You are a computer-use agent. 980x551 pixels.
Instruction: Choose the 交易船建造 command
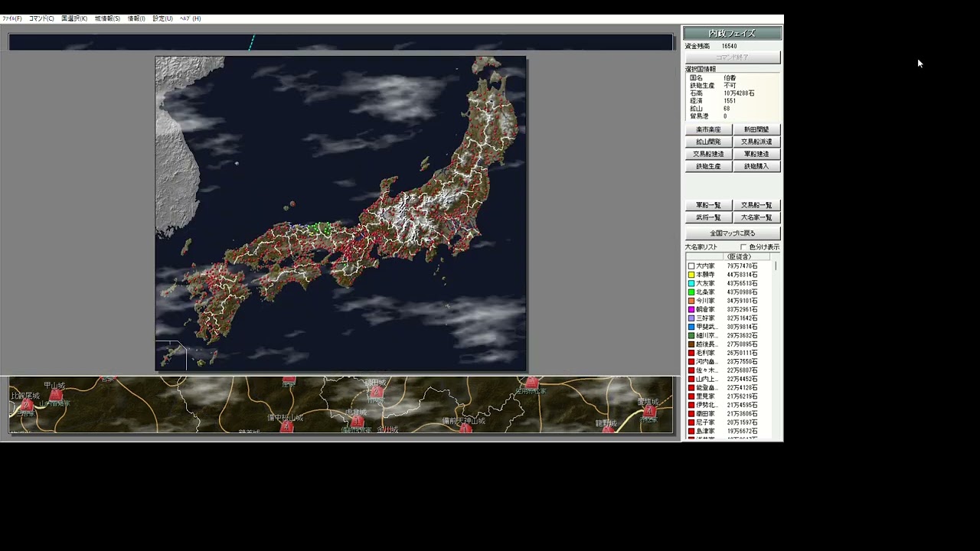point(708,154)
